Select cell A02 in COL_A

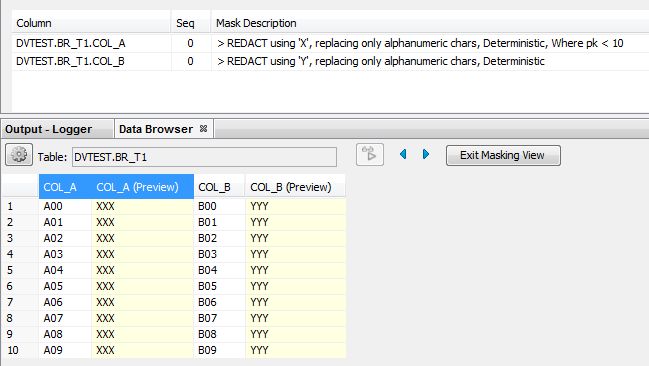click(65, 238)
